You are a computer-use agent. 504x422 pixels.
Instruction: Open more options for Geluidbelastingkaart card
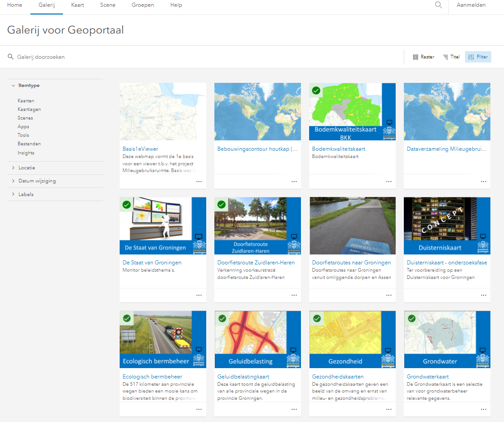(294, 409)
